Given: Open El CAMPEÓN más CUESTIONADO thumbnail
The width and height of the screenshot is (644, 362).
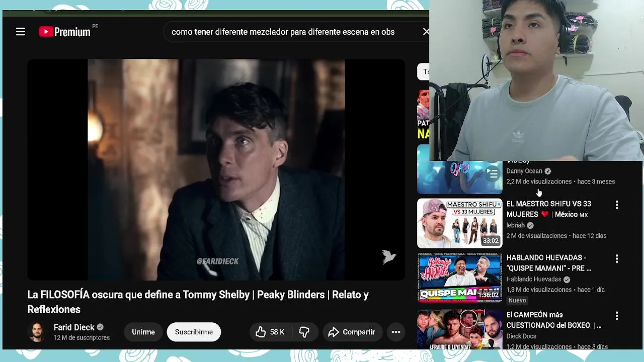Looking at the screenshot, I should tap(459, 329).
